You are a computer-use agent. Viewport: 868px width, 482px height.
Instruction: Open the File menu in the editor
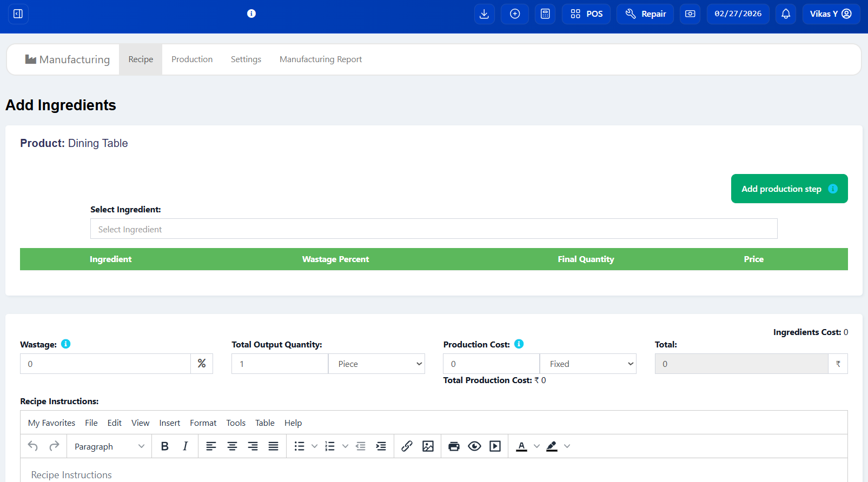tap(91, 423)
